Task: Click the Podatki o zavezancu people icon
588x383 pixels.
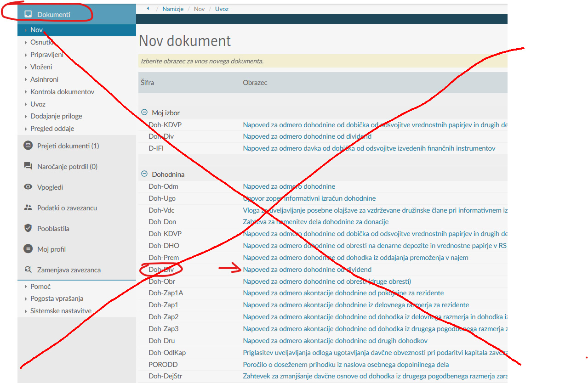Action: [x=28, y=208]
